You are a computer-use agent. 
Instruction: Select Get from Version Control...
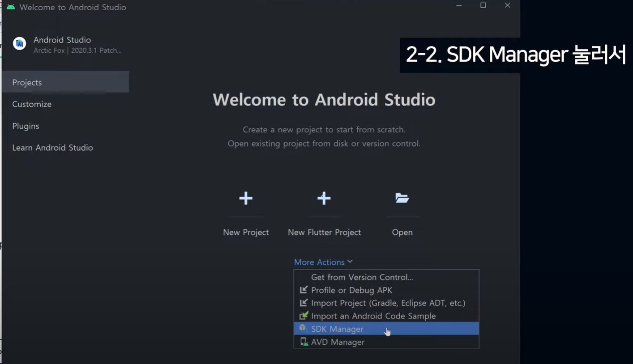tap(386, 277)
